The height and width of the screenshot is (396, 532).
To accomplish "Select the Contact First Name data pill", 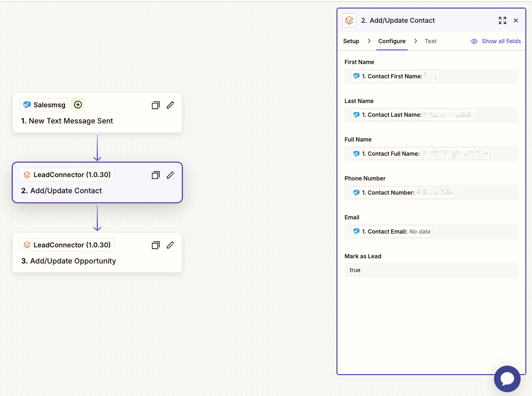I will pos(395,76).
